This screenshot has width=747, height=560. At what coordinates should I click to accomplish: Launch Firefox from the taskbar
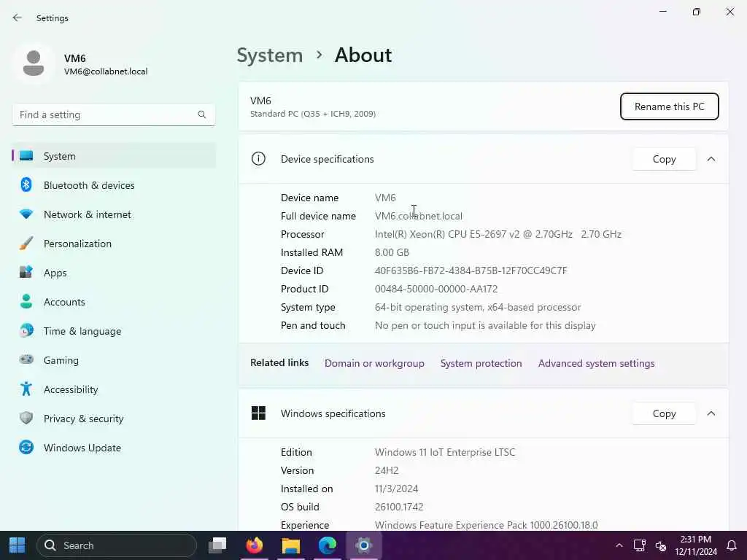[255, 545]
